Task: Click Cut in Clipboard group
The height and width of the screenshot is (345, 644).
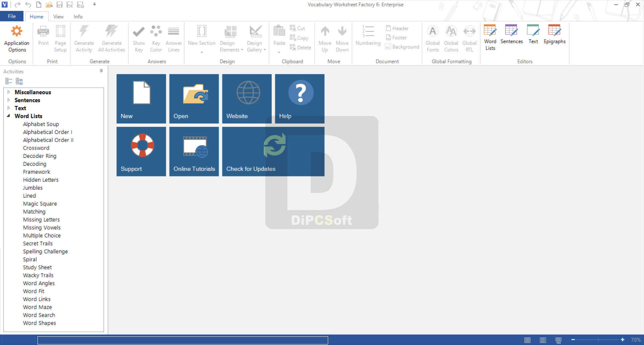Action: pos(297,28)
